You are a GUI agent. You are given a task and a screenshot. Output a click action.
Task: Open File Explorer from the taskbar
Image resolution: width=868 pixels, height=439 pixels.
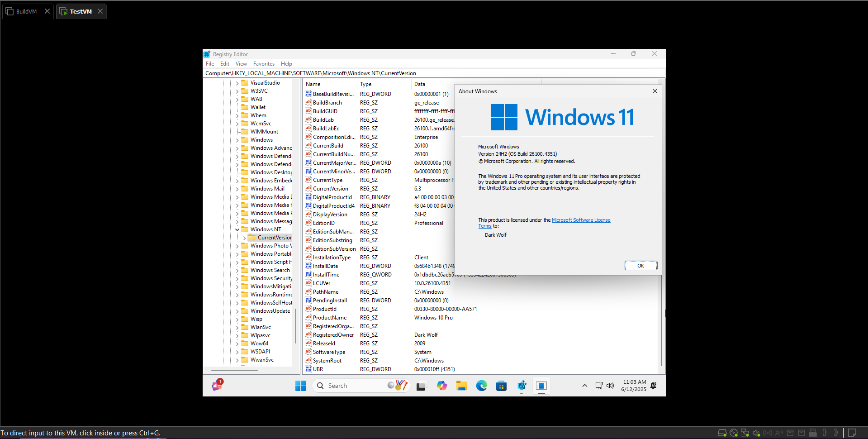tap(461, 386)
